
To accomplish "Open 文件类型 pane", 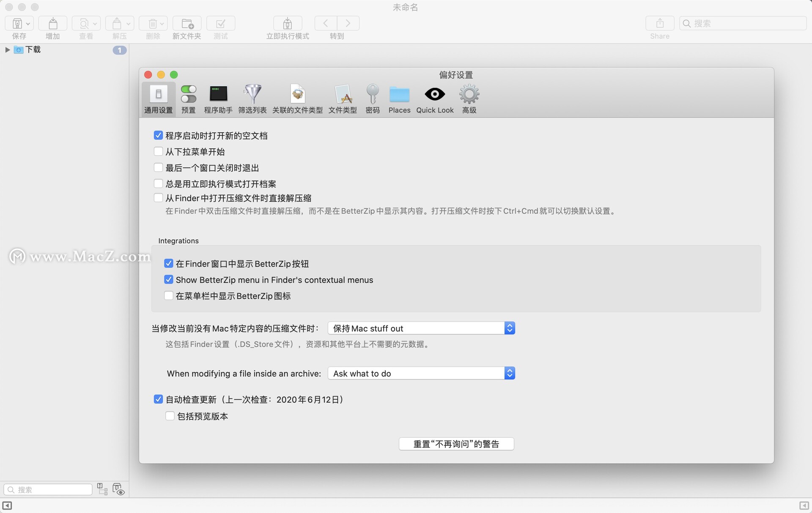I will (343, 98).
